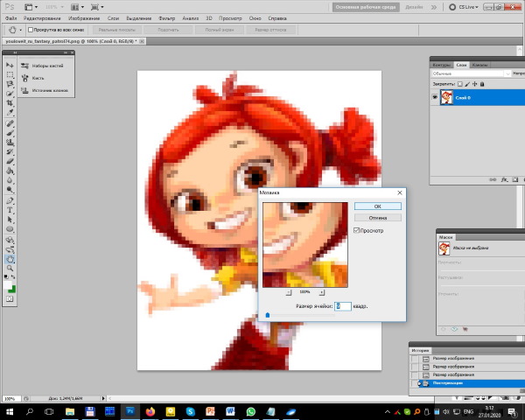Image resolution: width=525 pixels, height=420 pixels.
Task: Select the Eyedropper tool
Action: point(10,113)
